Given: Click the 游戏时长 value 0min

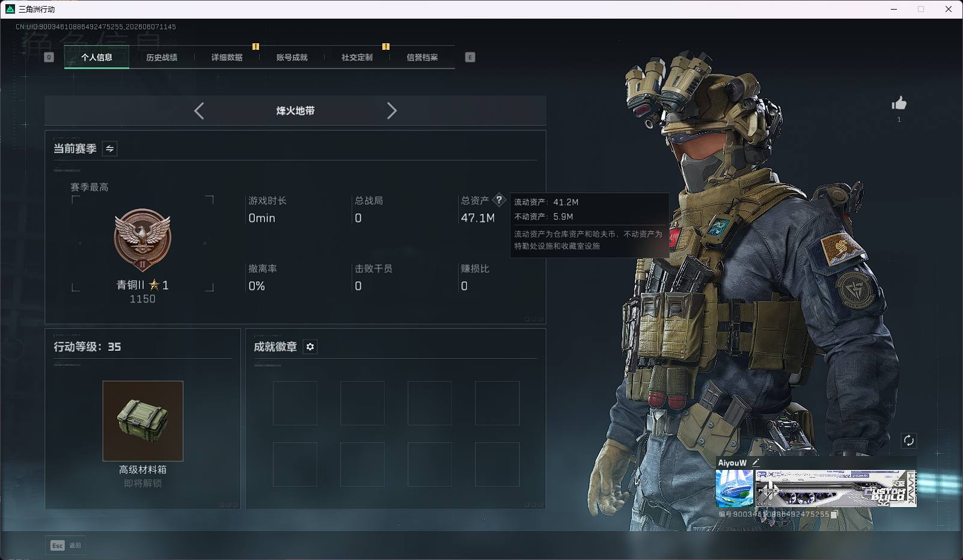Looking at the screenshot, I should point(262,218).
